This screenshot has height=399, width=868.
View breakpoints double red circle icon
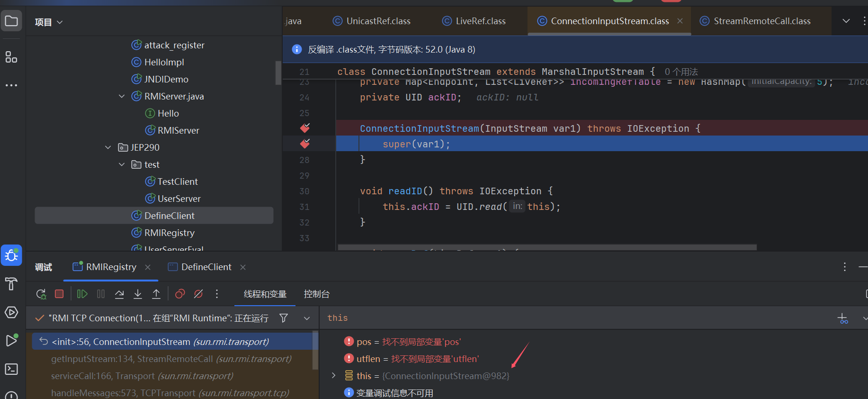coord(180,294)
